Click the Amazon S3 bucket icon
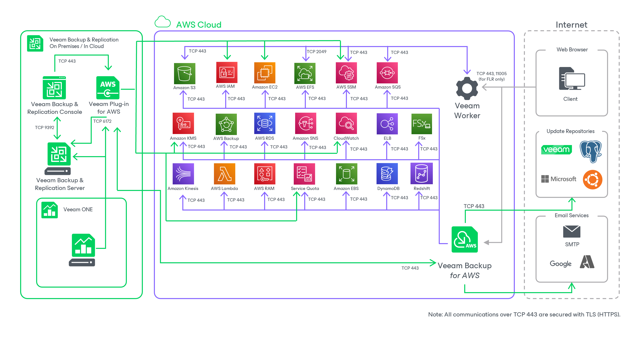This screenshot has height=338, width=644. click(185, 74)
